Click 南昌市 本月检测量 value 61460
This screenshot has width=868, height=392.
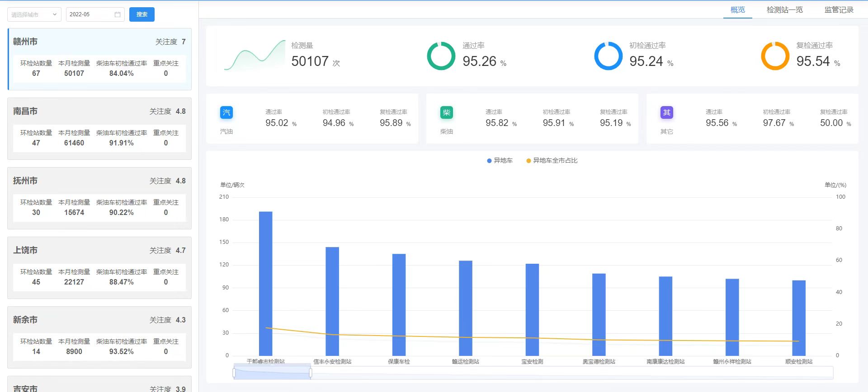(x=74, y=143)
